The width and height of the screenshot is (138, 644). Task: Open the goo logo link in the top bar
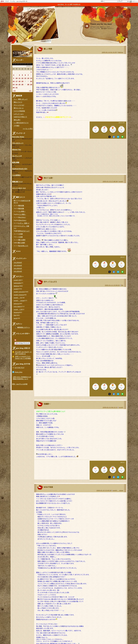click(2, 1)
